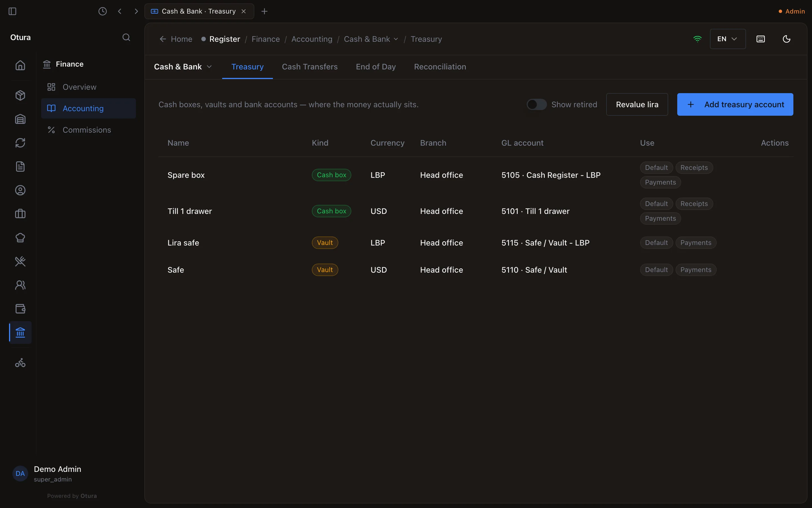Click the Demo Admin user profile
The height and width of the screenshot is (508, 812).
[x=47, y=474]
